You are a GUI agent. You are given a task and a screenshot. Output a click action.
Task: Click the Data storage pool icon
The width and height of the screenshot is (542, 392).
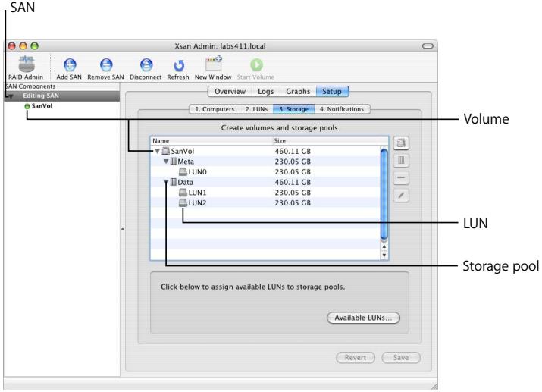[173, 182]
